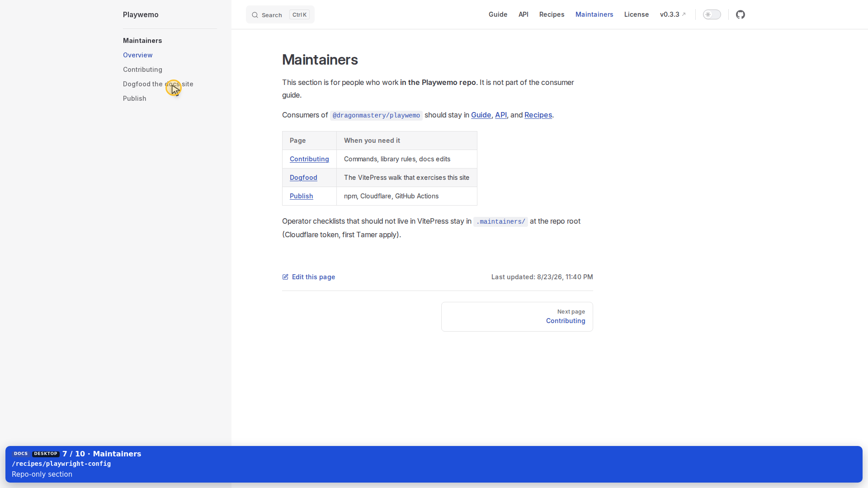Open the v0.3.3 version link

[673, 14]
